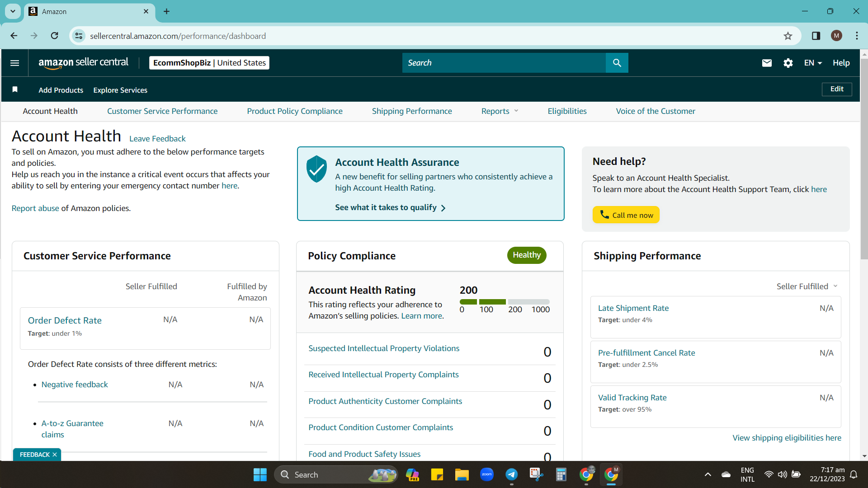This screenshot has width=868, height=488.
Task: Open the Seller Fulfilled shipping dropdown
Action: (807, 286)
